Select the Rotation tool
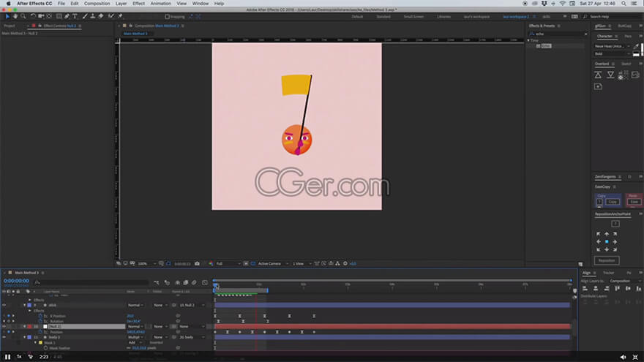The image size is (644, 362). [x=33, y=16]
